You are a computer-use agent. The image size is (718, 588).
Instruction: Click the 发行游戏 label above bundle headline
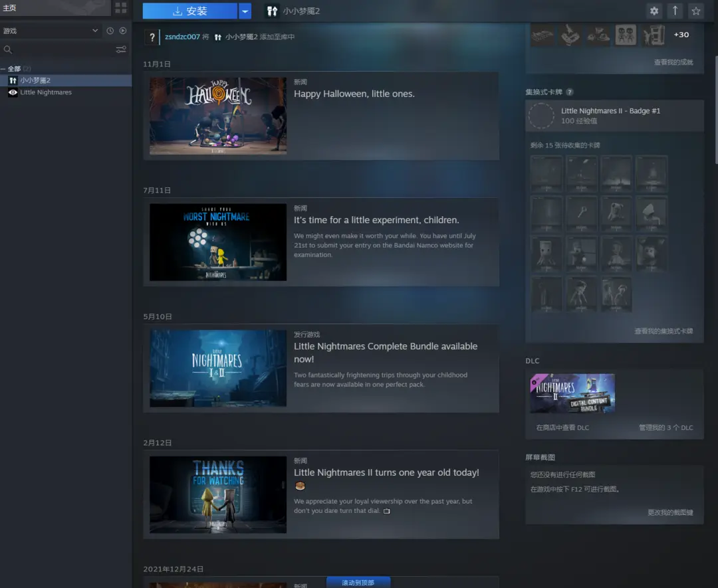[306, 334]
